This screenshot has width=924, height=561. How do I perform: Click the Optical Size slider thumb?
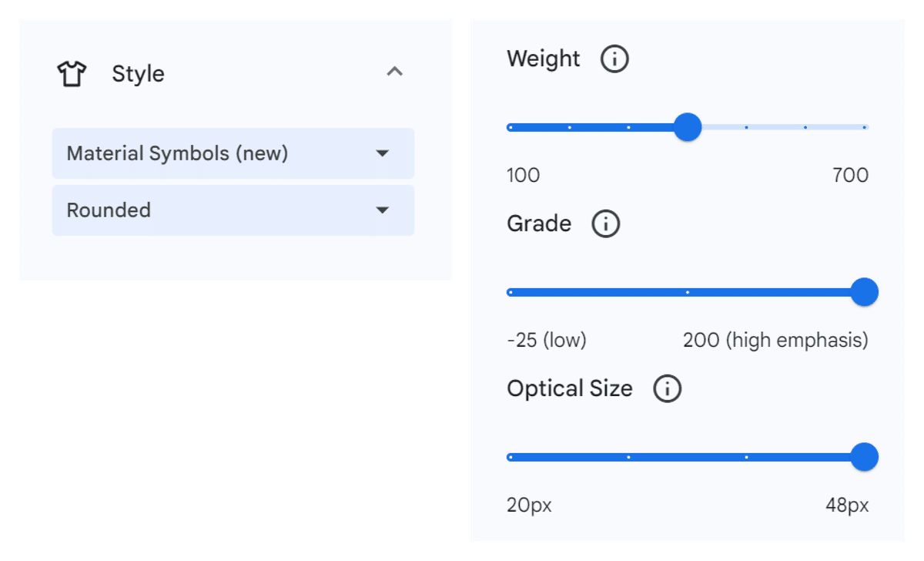(864, 457)
